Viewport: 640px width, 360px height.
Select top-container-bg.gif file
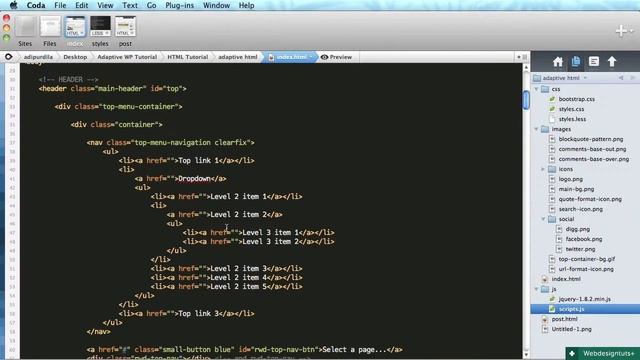coord(587,259)
